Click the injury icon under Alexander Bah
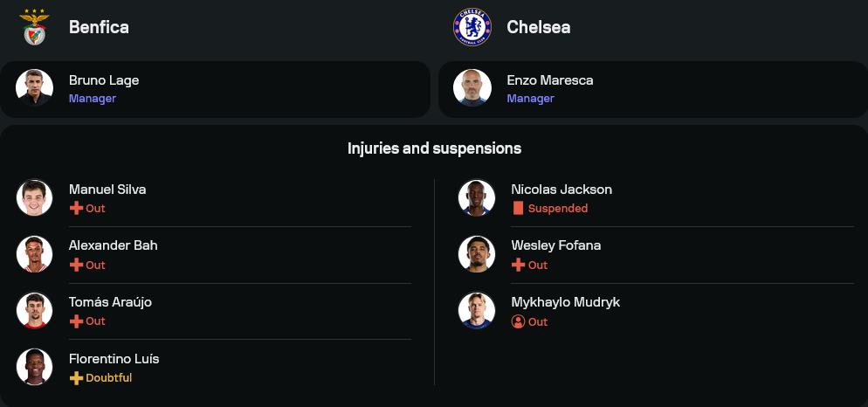Viewport: 868px width, 407px height. pyautogui.click(x=76, y=265)
